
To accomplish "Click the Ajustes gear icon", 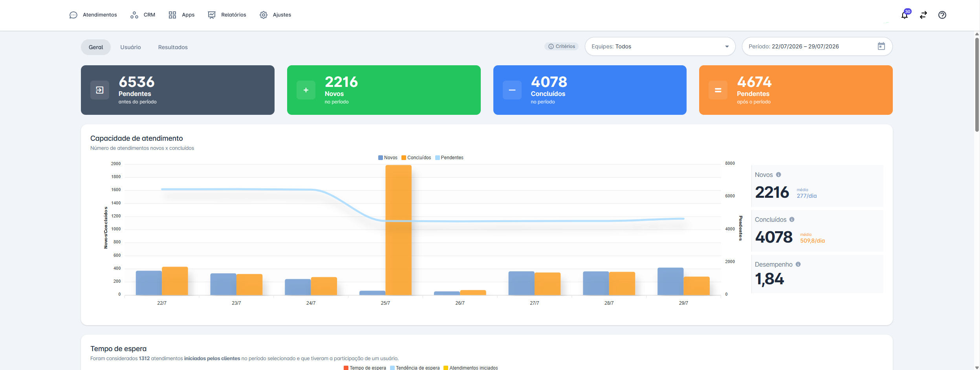I will click(264, 15).
